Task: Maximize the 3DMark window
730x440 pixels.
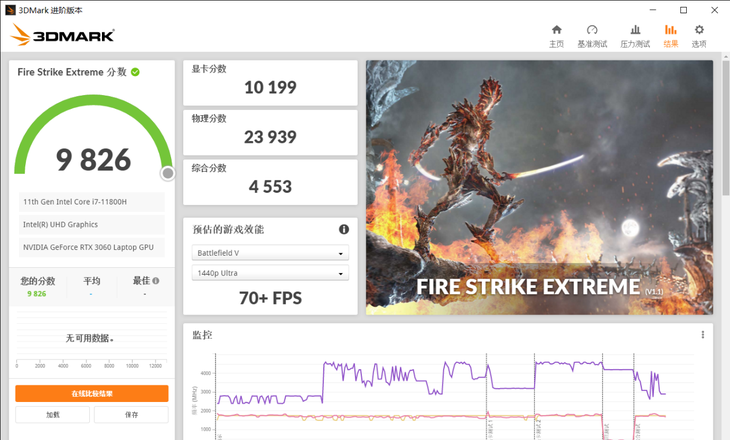Action: [x=683, y=10]
